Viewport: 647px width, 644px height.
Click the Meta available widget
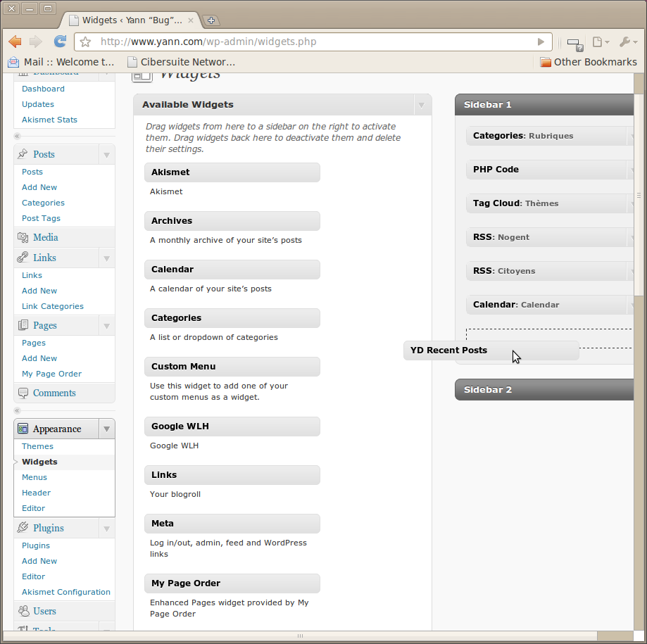[x=232, y=524]
